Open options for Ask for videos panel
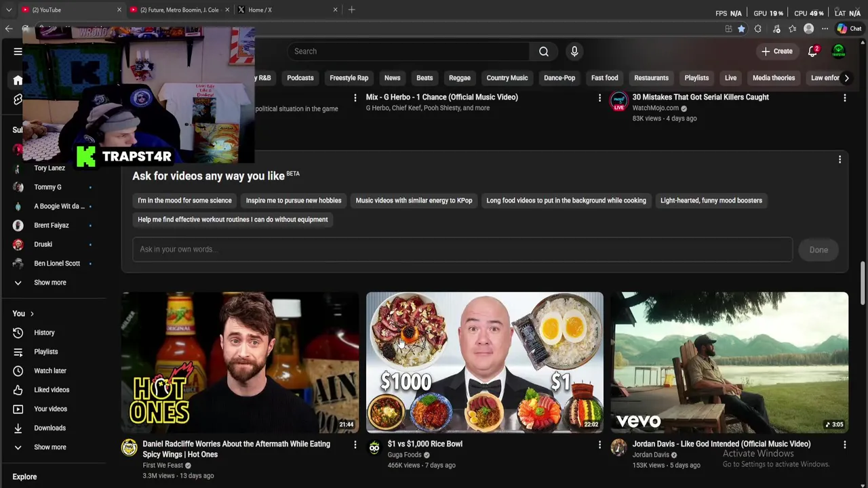Image resolution: width=868 pixels, height=488 pixels. 840,160
